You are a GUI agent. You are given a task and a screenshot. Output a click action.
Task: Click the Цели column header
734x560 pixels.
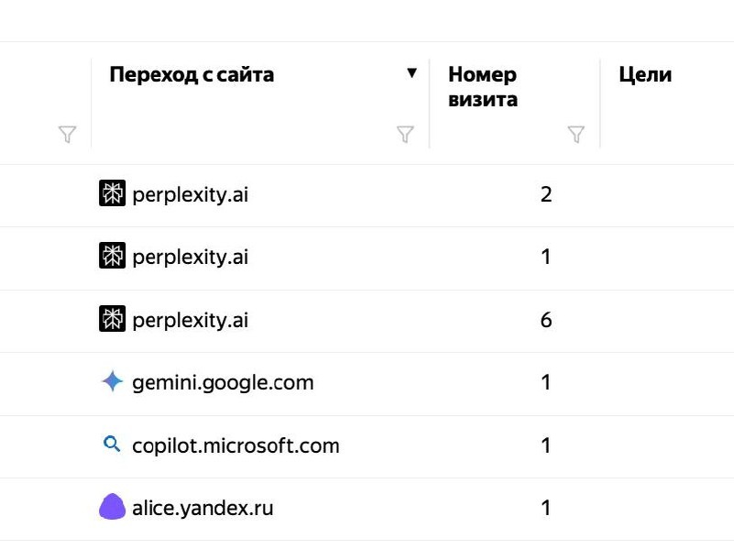pyautogui.click(x=645, y=75)
